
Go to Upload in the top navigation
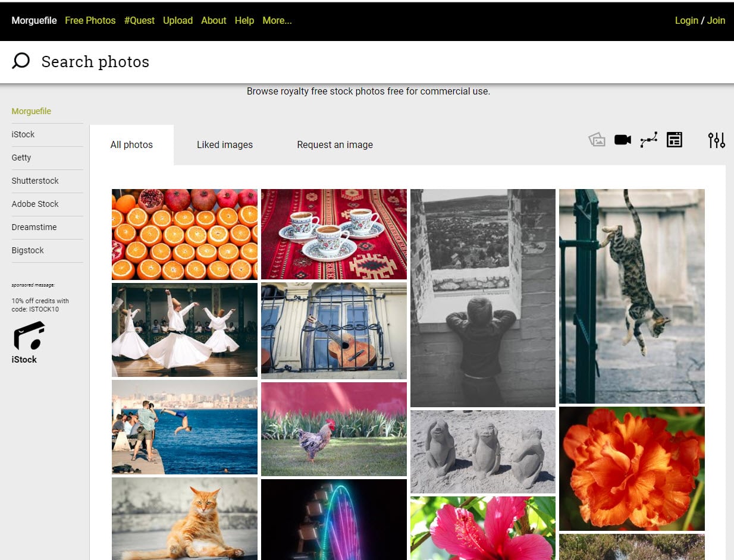pyautogui.click(x=178, y=20)
